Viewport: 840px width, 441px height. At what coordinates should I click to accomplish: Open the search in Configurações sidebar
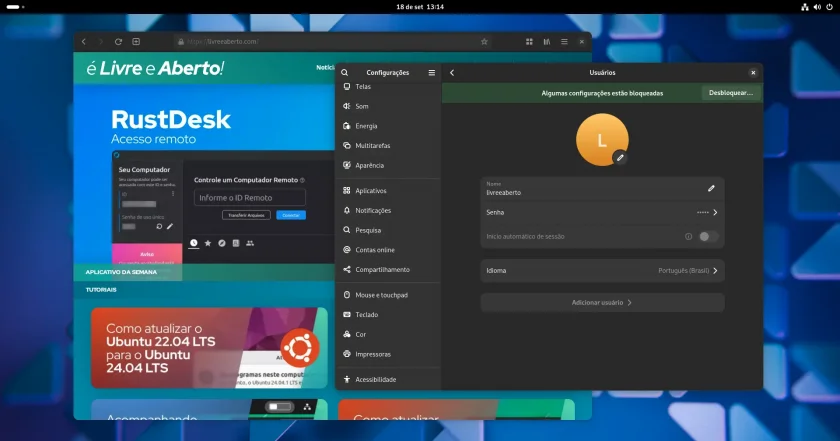pyautogui.click(x=344, y=72)
